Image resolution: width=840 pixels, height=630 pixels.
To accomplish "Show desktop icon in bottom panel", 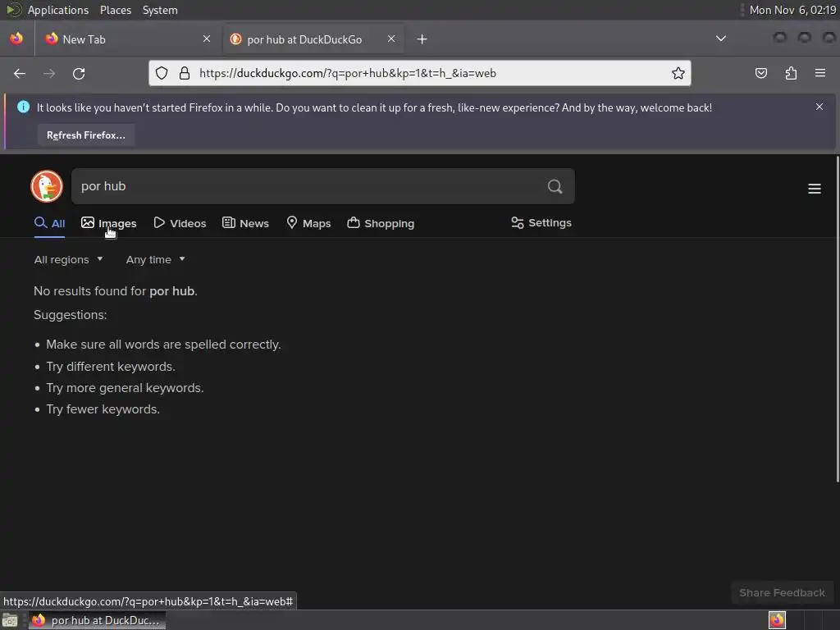I will pyautogui.click(x=10, y=620).
